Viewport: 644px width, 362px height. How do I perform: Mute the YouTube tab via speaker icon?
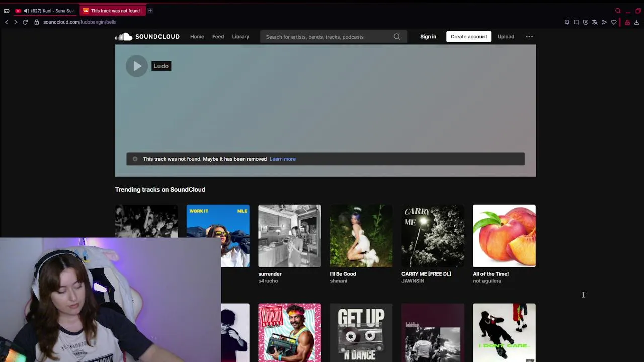click(x=26, y=11)
